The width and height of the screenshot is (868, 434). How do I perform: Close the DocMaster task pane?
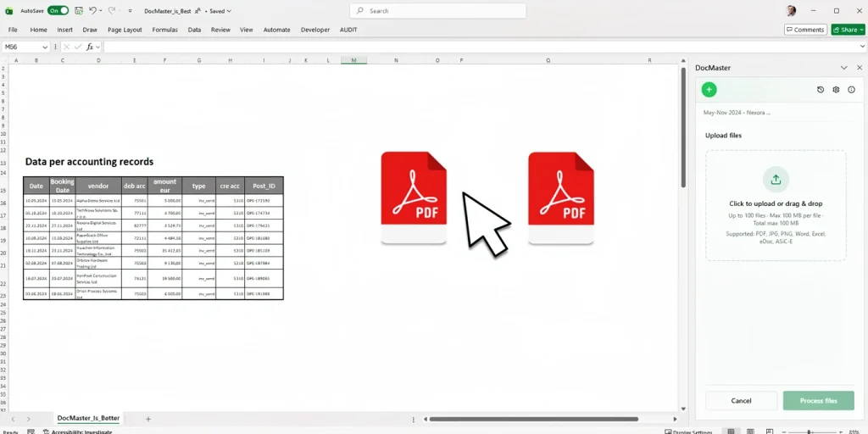tap(860, 68)
